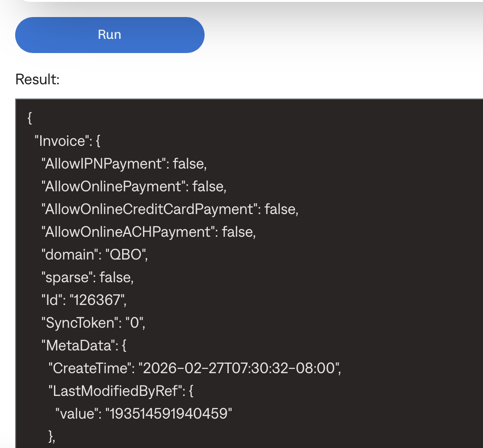Screen dimensions: 483x448
Task: Click the "Invoice" key in the result
Action: 60,141
